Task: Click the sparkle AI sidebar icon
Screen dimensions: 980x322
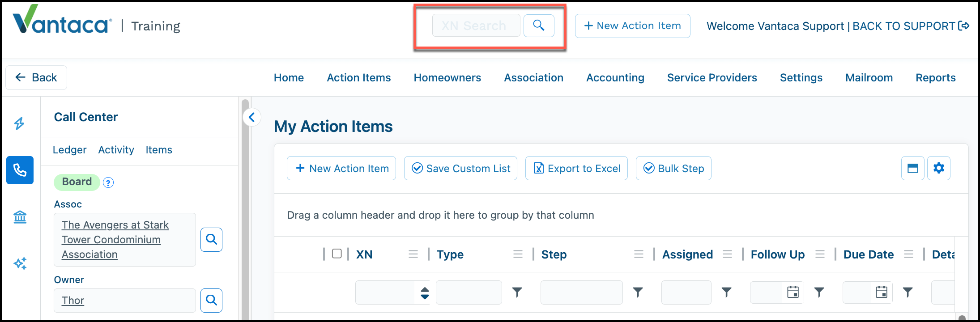Action: tap(20, 263)
